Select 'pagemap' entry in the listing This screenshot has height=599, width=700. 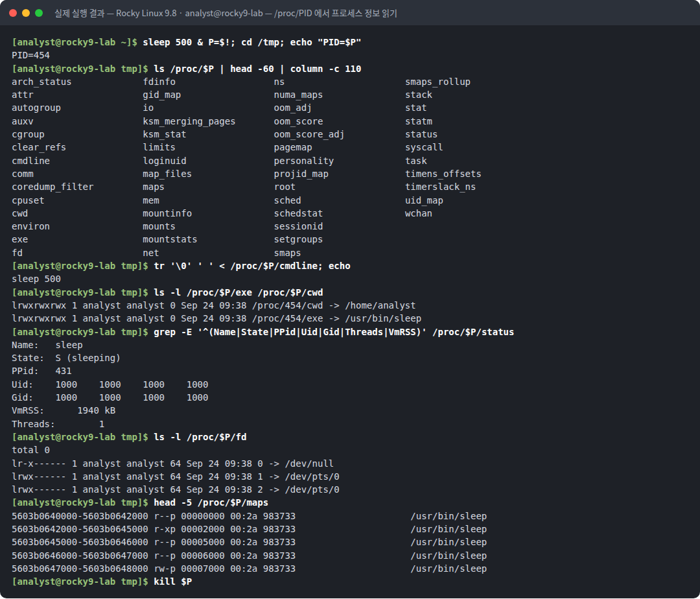point(293,147)
